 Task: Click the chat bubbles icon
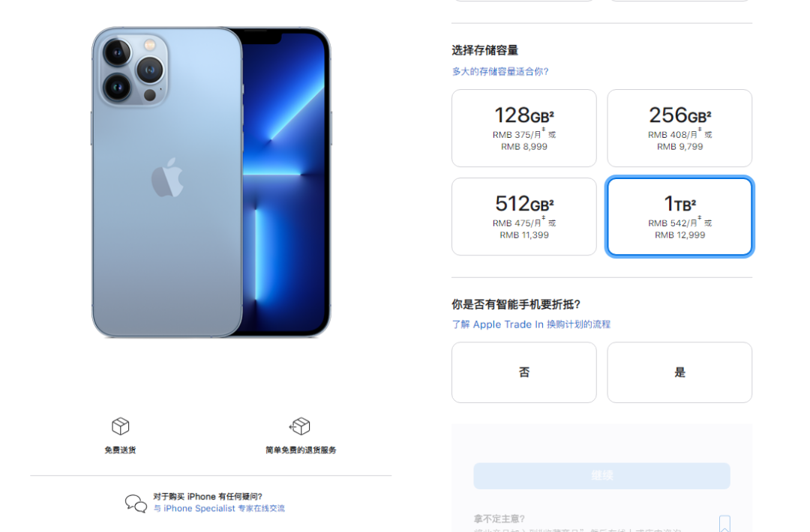(x=136, y=503)
